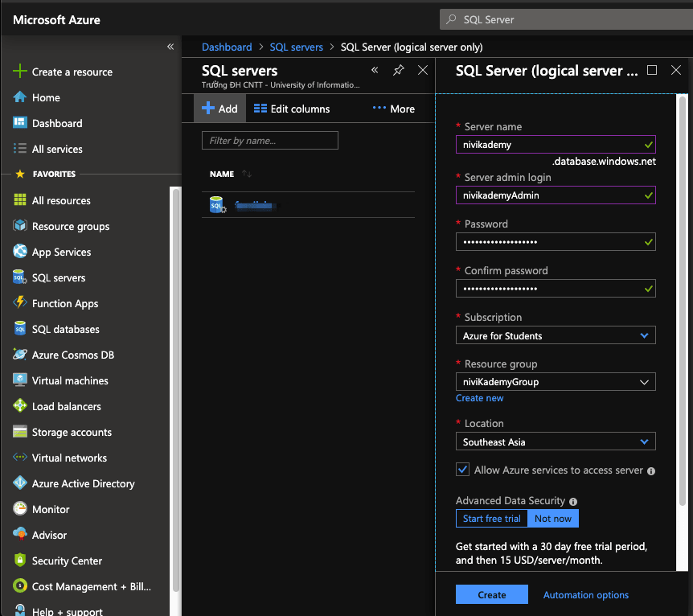Click Add in SQL servers toolbar
Image resolution: width=693 pixels, height=616 pixels.
(219, 109)
